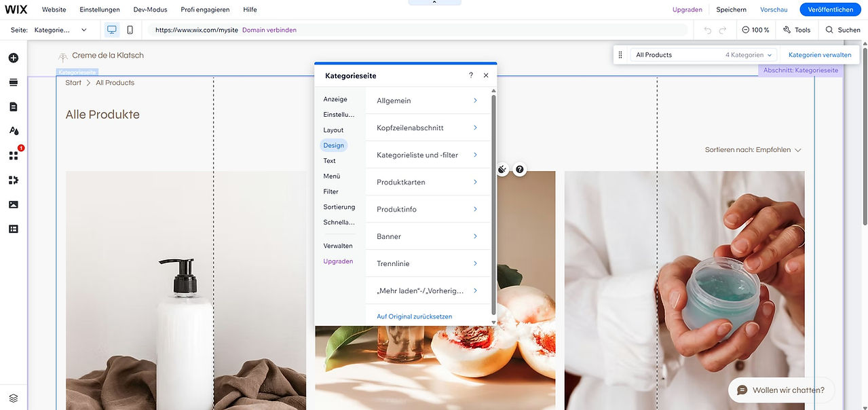The image size is (868, 410).
Task: Open Suchen search in toolbar
Action: 843,30
